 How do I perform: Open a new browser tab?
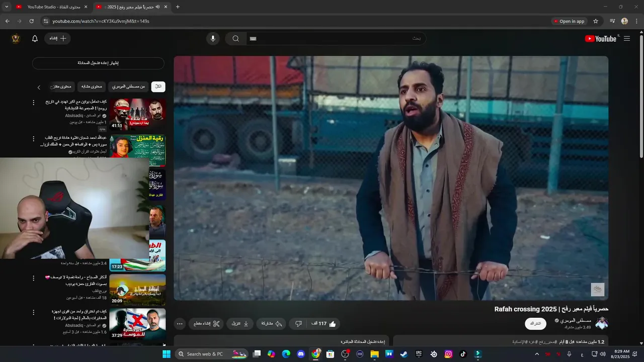(x=178, y=7)
